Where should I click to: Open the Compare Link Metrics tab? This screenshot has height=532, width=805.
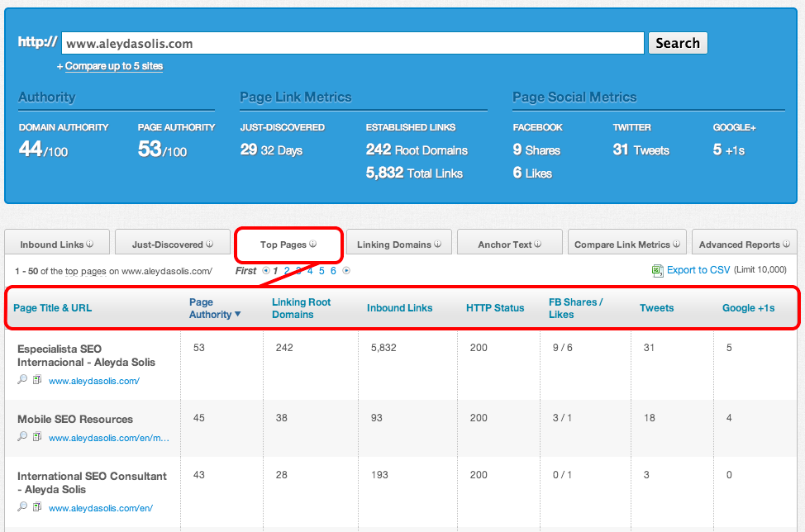point(622,245)
